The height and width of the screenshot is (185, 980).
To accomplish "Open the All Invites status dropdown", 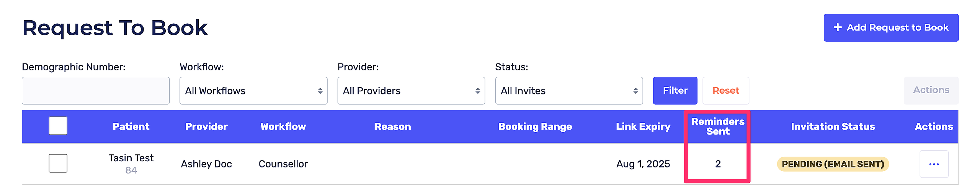I will pos(569,91).
